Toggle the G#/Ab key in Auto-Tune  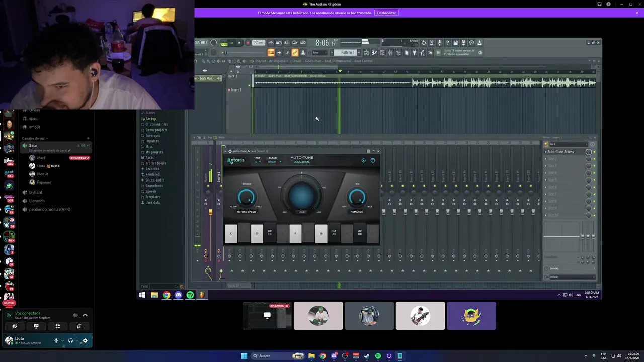coord(334,234)
